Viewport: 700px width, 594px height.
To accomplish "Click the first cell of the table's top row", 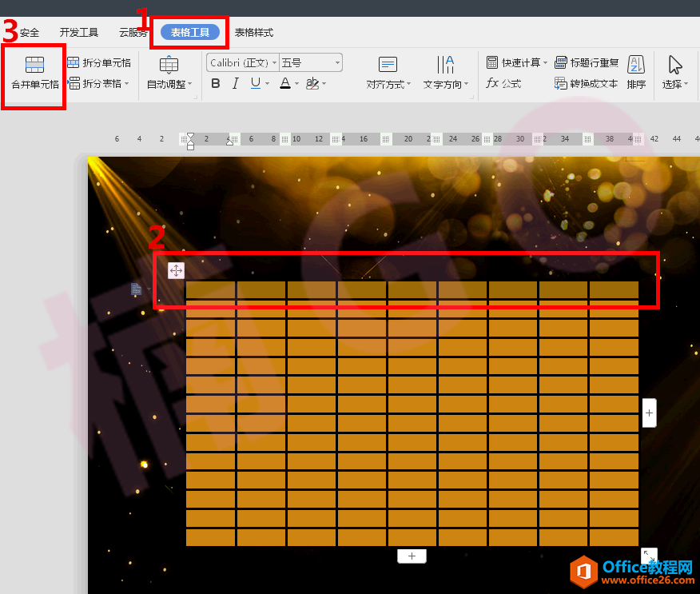I will [x=210, y=290].
